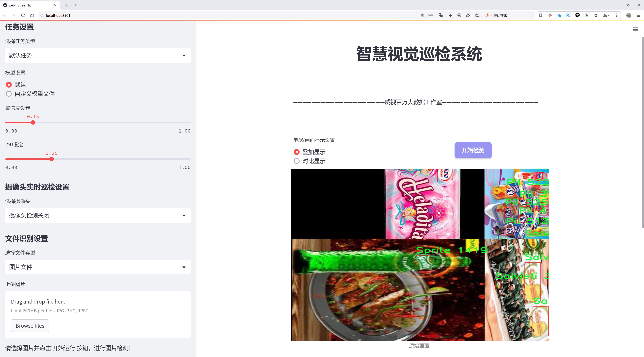Go to the browser home page

point(32,15)
